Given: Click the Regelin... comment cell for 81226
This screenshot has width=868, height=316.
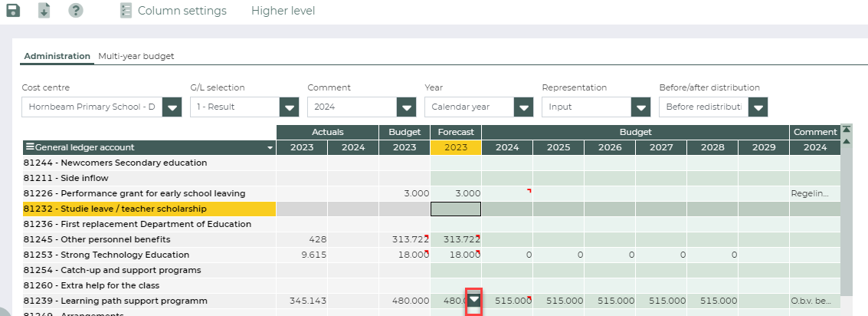Looking at the screenshot, I should [x=815, y=193].
